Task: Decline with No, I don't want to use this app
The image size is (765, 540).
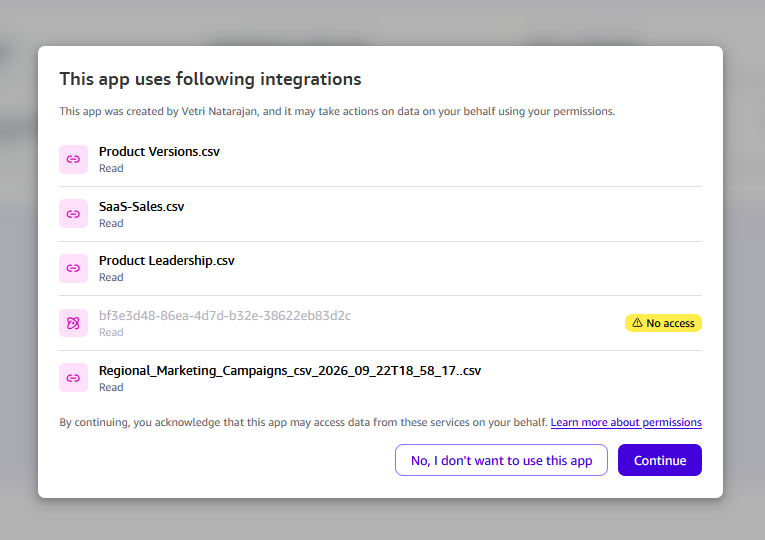Action: [x=501, y=460]
